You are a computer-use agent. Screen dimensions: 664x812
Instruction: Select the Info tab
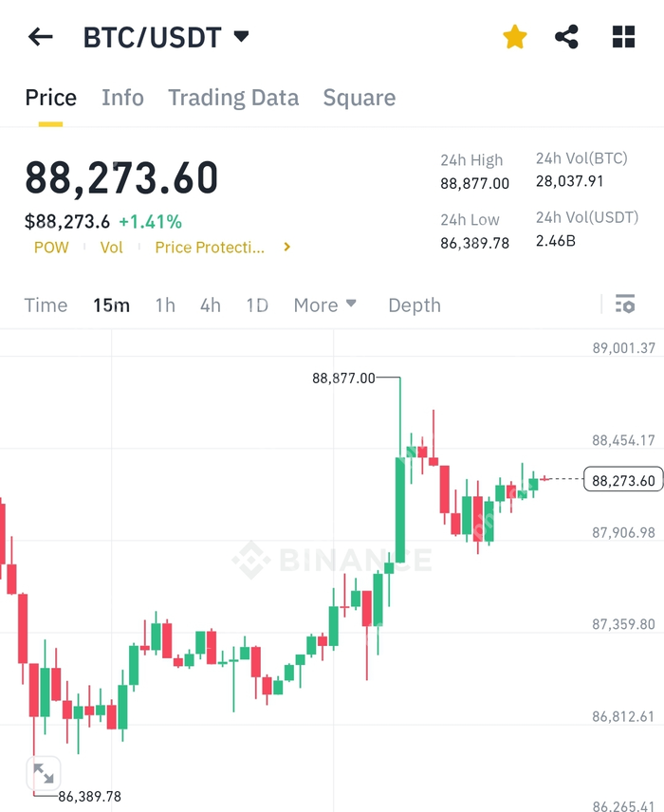tap(122, 97)
